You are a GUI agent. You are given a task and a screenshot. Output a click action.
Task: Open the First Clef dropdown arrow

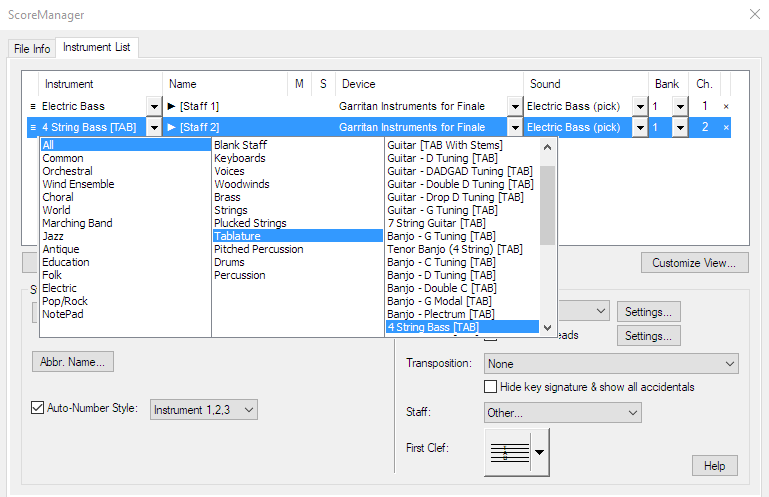pyautogui.click(x=540, y=452)
